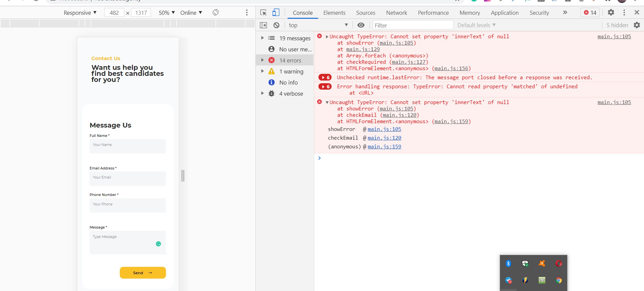The width and height of the screenshot is (644, 291).
Task: Click the rotate device orientation icon
Action: (x=216, y=12)
